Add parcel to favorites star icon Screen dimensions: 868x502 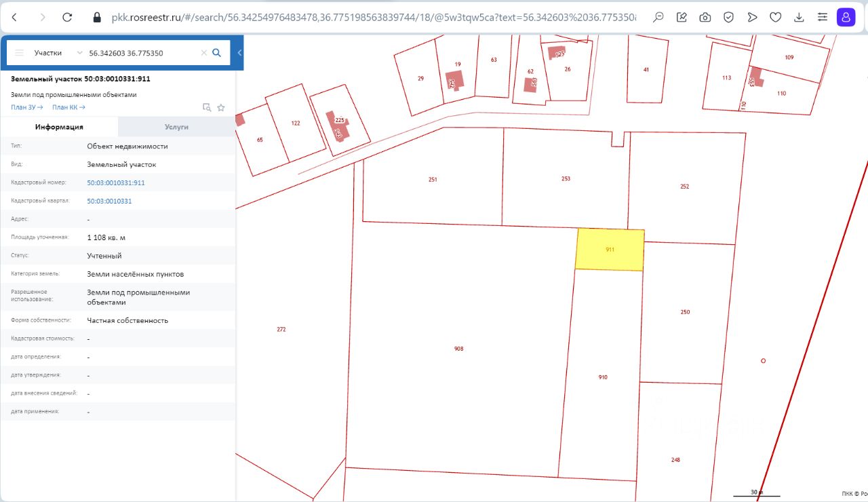[x=220, y=107]
